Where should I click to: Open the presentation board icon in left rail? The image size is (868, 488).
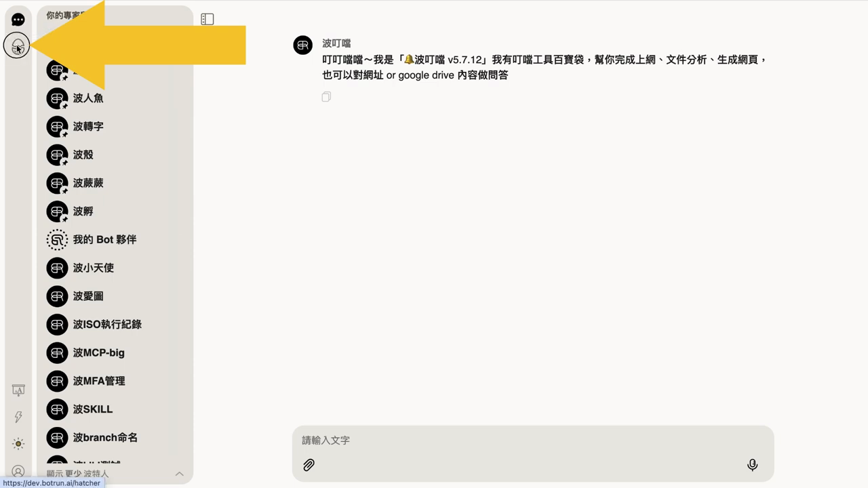point(18,390)
